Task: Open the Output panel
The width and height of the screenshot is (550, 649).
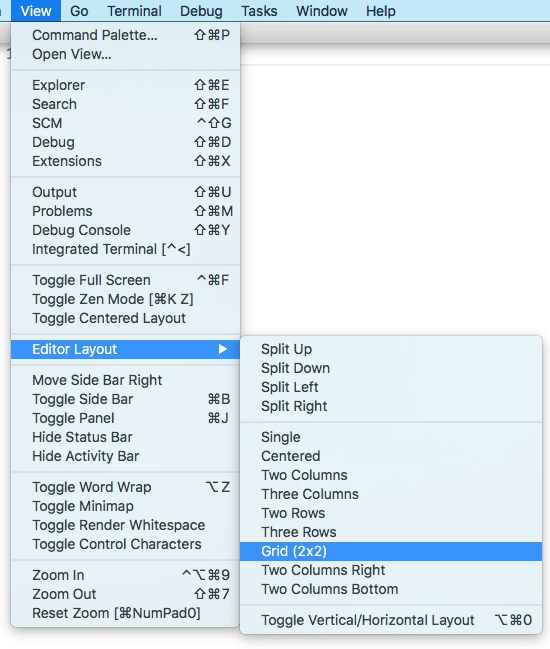Action: 125,192
